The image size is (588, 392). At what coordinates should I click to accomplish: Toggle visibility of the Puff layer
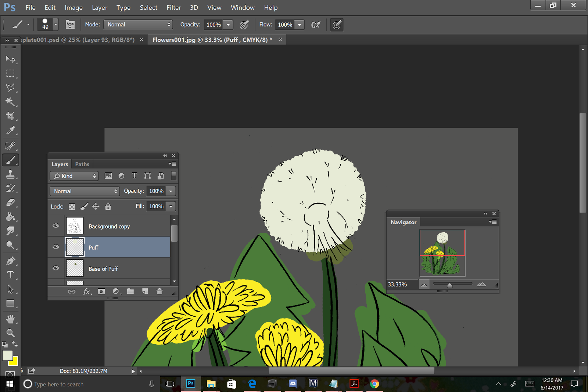tap(56, 247)
